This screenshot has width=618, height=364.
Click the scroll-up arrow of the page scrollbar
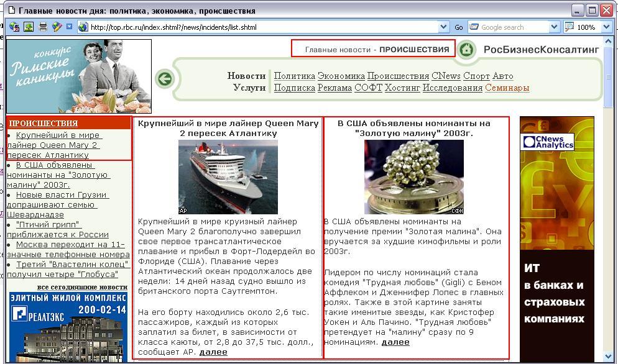[x=608, y=43]
